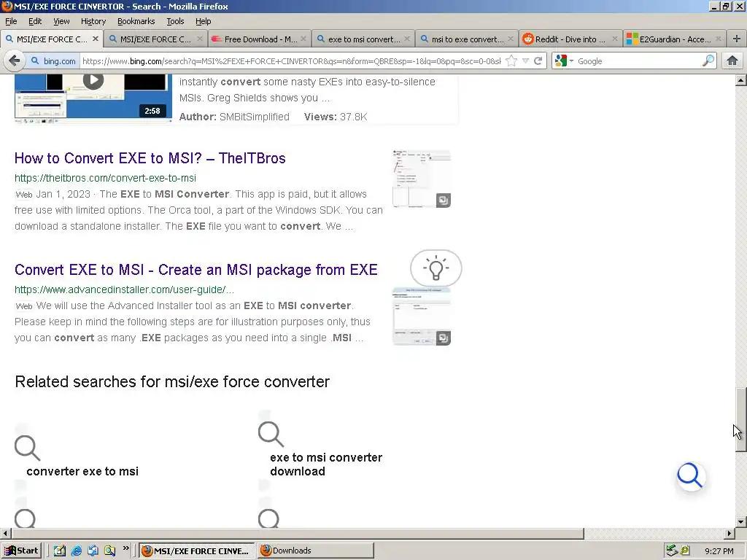Open the URL history dropdown arrow

(525, 61)
